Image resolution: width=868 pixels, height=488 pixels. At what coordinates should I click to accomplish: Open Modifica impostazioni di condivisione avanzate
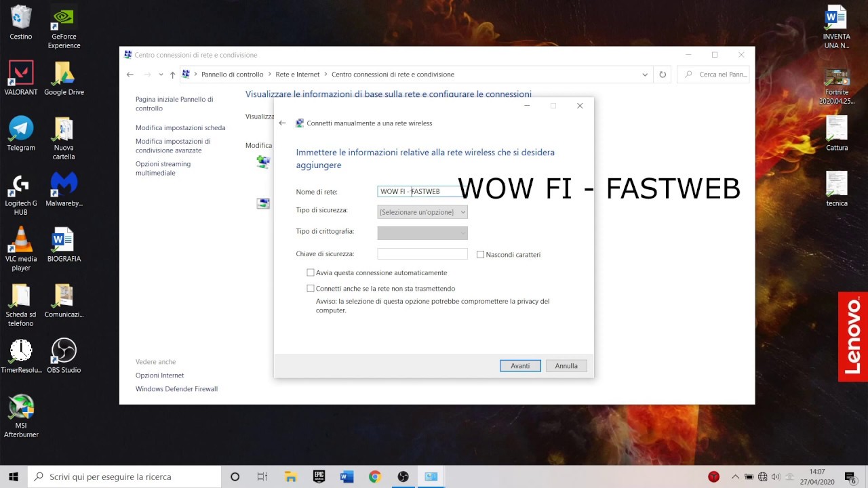coord(173,146)
